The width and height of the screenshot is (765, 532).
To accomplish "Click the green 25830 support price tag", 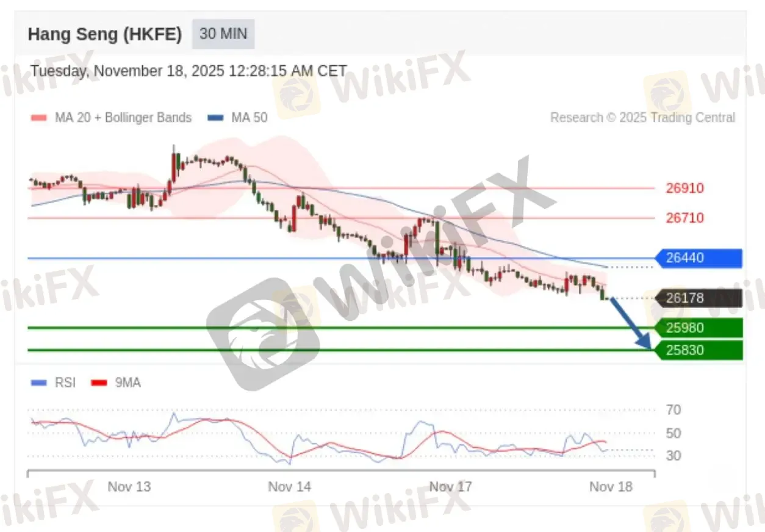I will [x=698, y=350].
